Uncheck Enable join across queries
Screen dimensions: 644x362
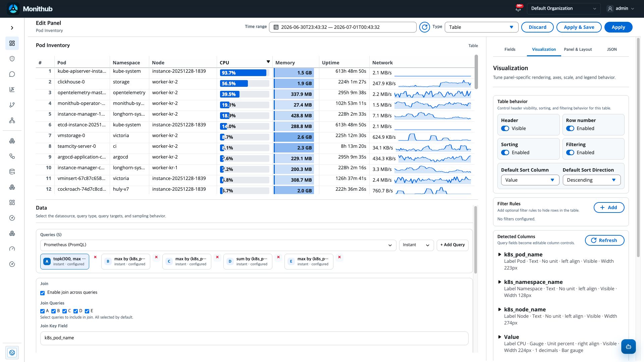[43, 293]
